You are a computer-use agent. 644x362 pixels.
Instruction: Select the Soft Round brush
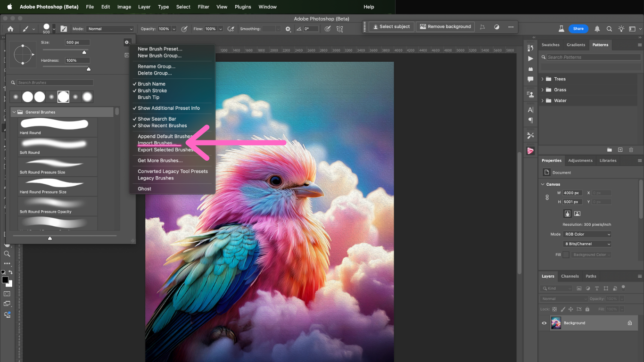pyautogui.click(x=58, y=147)
